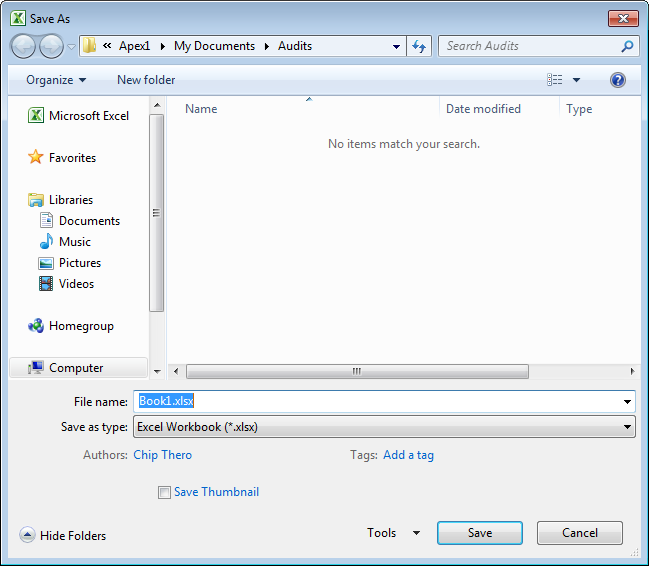The image size is (649, 566).
Task: Click the horizontal scrollbar in file list
Action: [x=357, y=371]
